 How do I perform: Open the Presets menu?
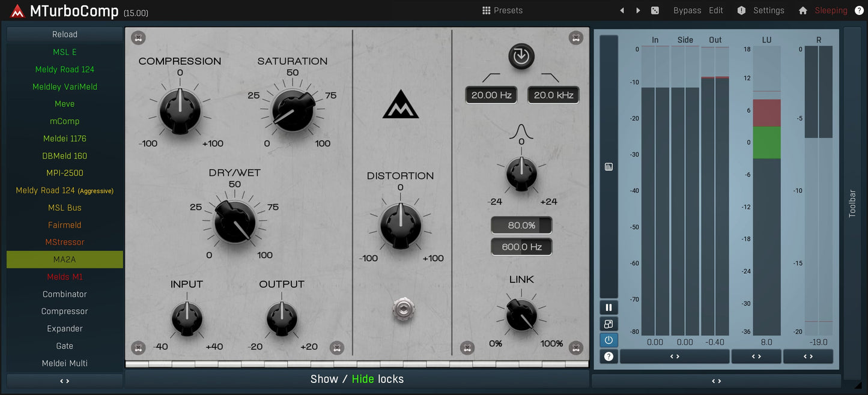tap(502, 10)
